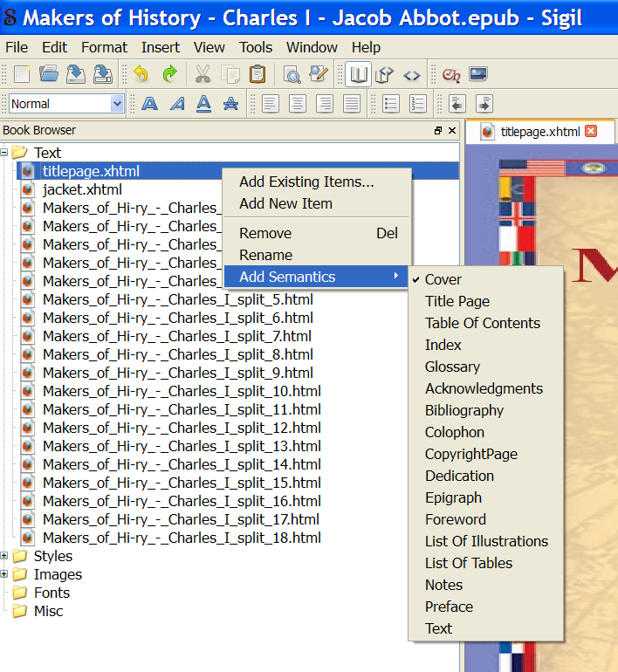Select the Misc folder

pyautogui.click(x=48, y=611)
